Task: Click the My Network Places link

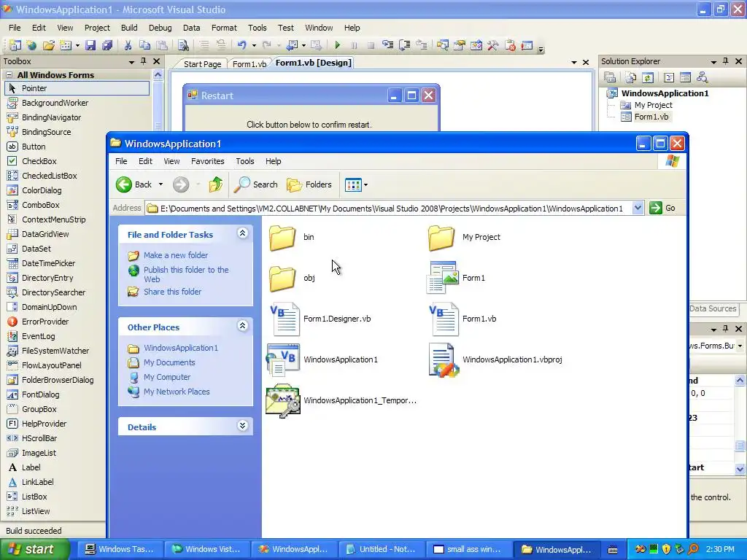Action: 177,392
